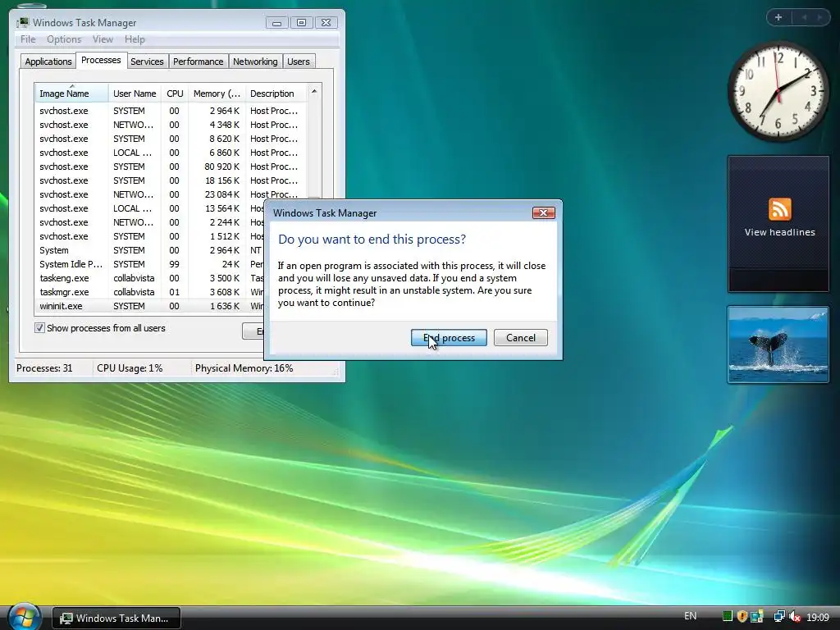Cancel the end process dialog

coord(521,337)
